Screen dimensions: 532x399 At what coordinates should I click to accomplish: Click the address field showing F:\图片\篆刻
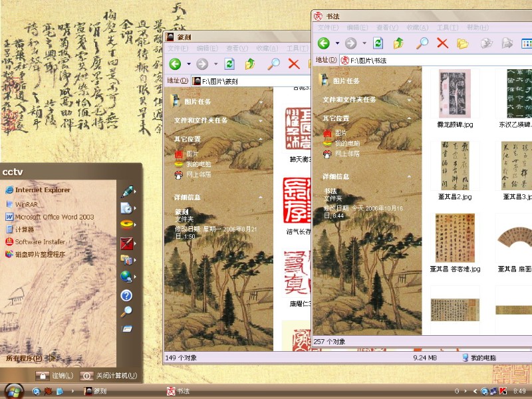coord(251,81)
